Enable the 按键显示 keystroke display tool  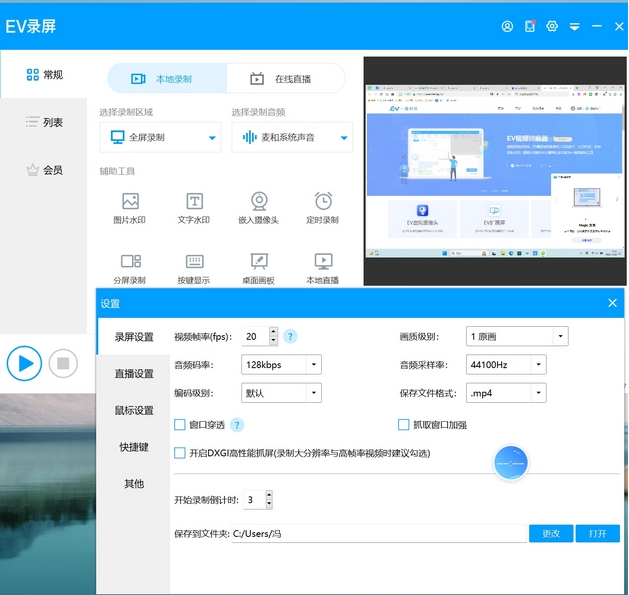point(194,268)
